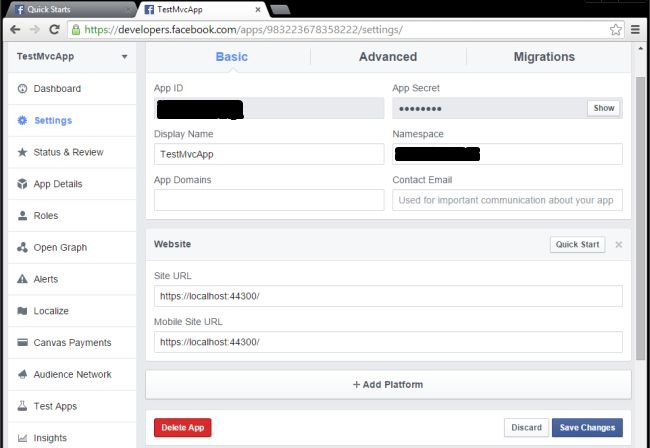Show the App Secret
This screenshot has width=650, height=448.
click(x=604, y=108)
